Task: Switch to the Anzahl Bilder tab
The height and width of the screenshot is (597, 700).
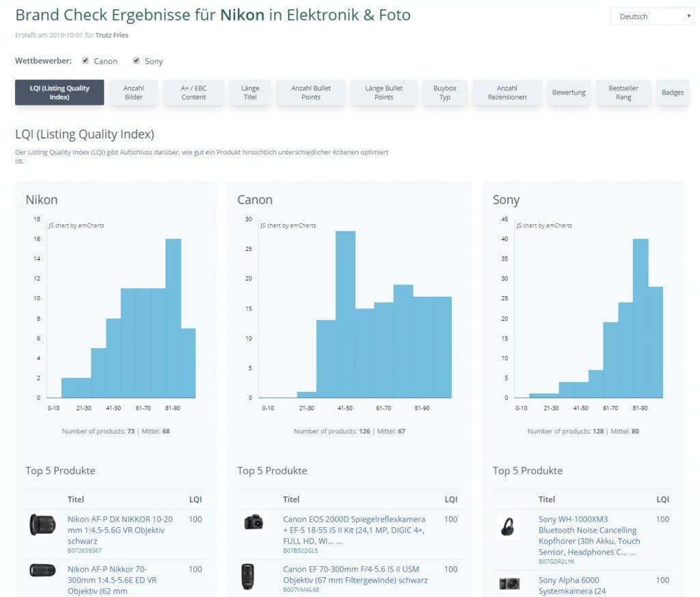Action: [133, 92]
